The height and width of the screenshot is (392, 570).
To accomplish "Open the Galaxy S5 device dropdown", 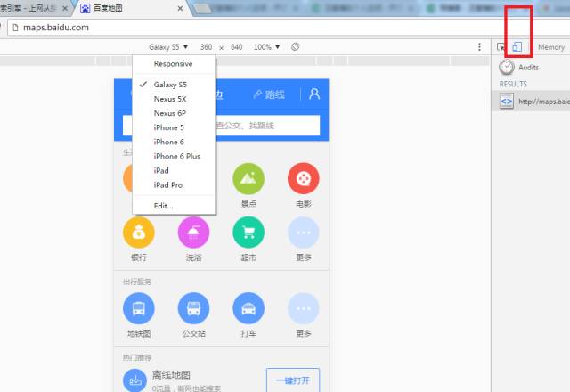I will point(168,47).
